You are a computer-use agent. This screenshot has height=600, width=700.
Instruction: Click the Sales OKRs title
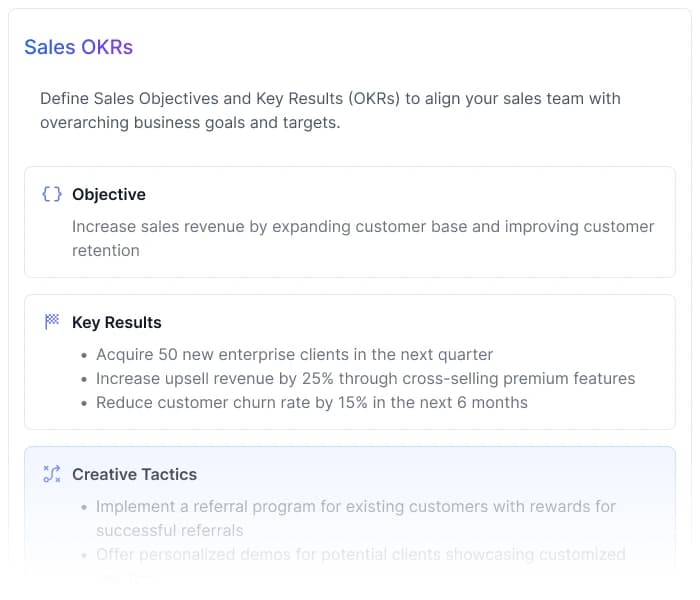point(78,47)
